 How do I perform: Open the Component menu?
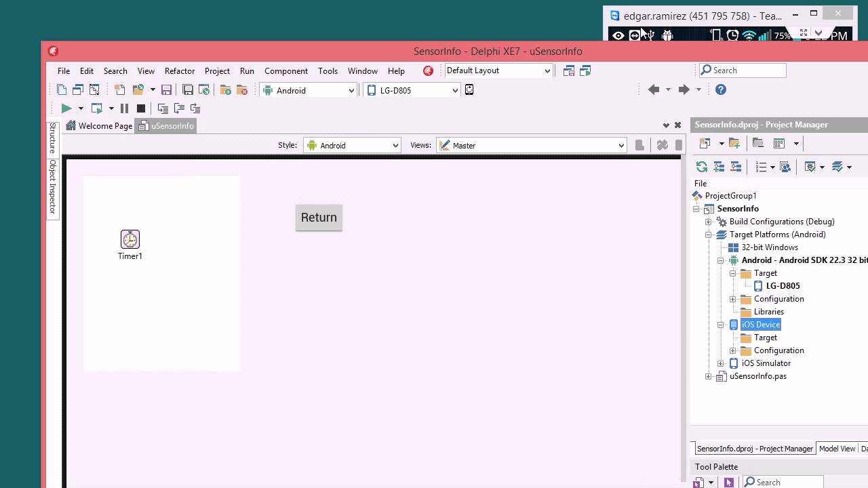click(286, 70)
